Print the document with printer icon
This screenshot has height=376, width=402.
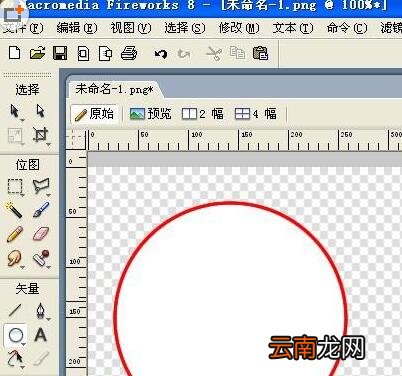pos(129,53)
